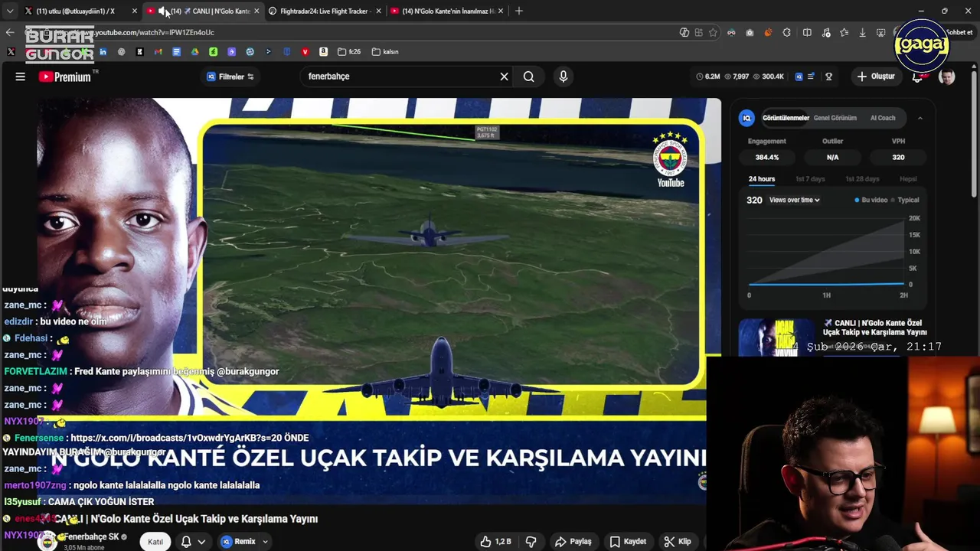
Task: Open the Fenerbahçe SK channel name
Action: click(x=91, y=537)
